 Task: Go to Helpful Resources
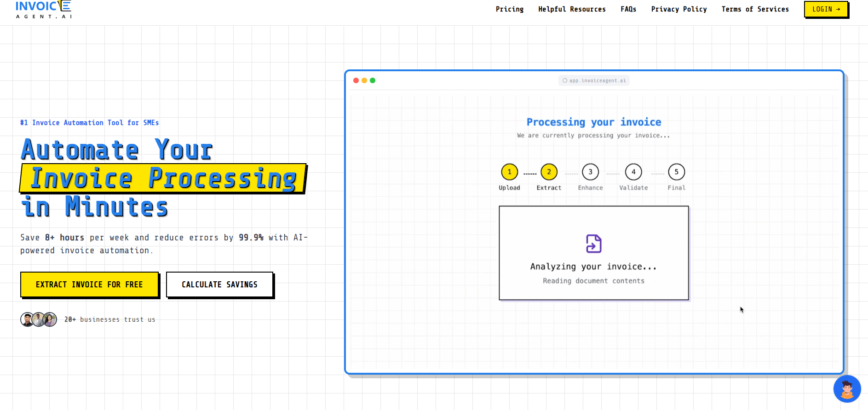(x=572, y=9)
